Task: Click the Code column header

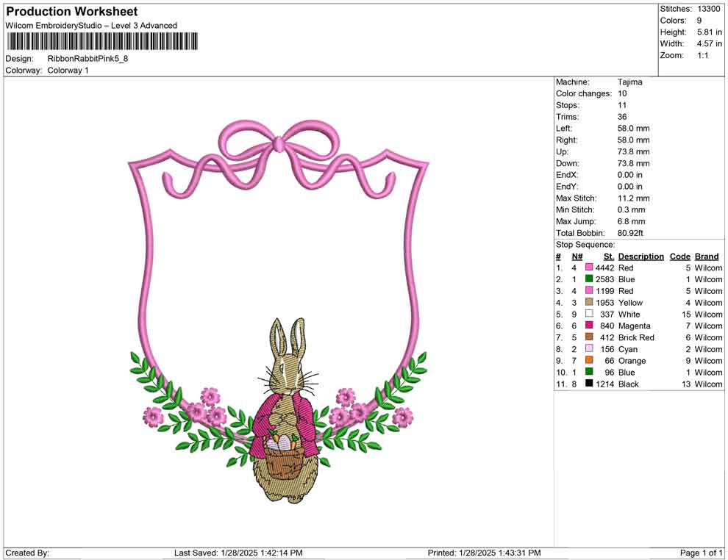Action: [x=679, y=256]
